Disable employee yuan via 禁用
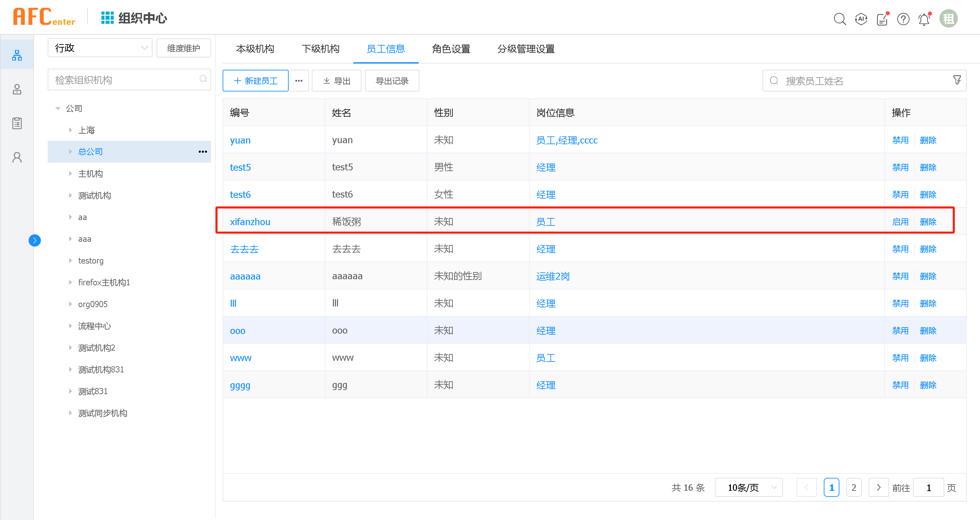The image size is (980, 520). (x=900, y=140)
